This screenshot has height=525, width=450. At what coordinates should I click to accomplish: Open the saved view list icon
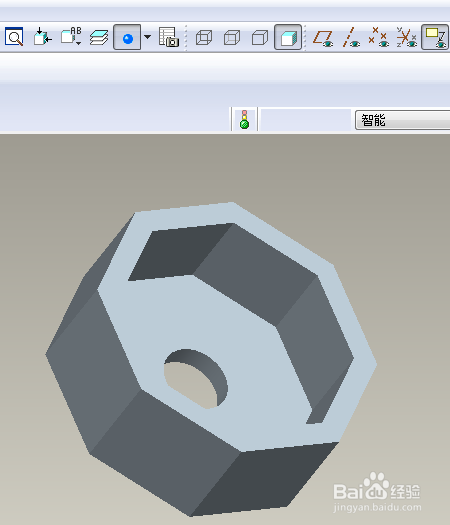pyautogui.click(x=71, y=37)
